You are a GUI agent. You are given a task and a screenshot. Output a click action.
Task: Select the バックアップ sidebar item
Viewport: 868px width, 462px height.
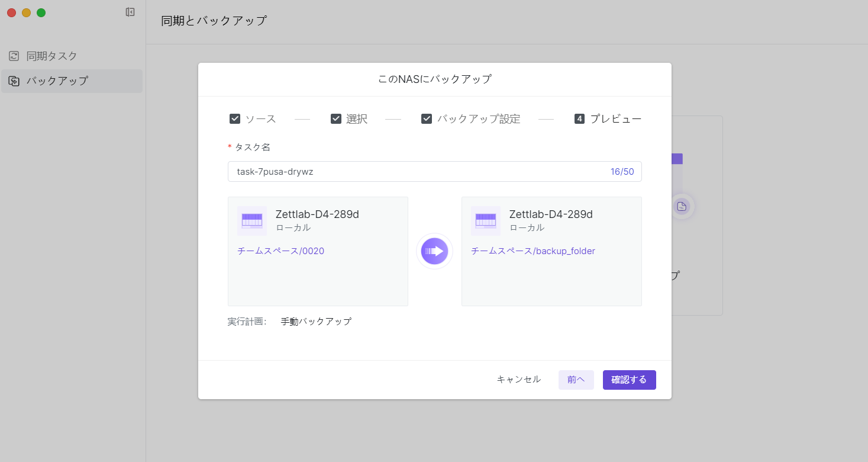click(57, 81)
